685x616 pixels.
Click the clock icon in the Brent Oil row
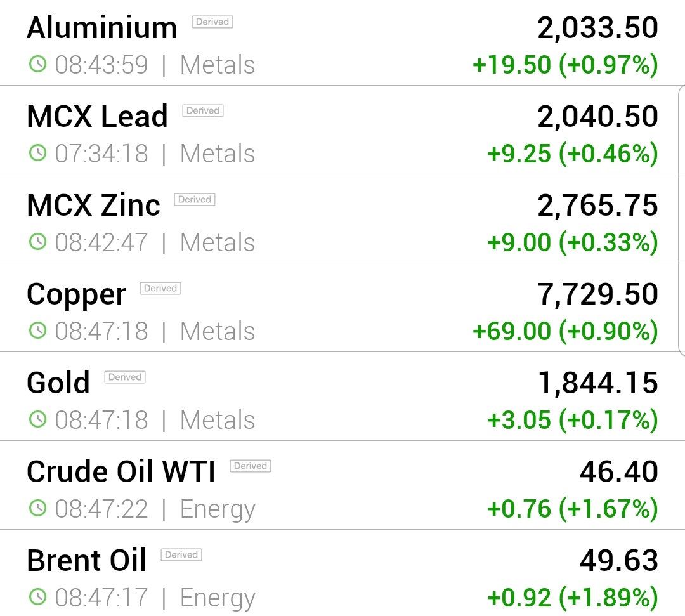pos(37,597)
